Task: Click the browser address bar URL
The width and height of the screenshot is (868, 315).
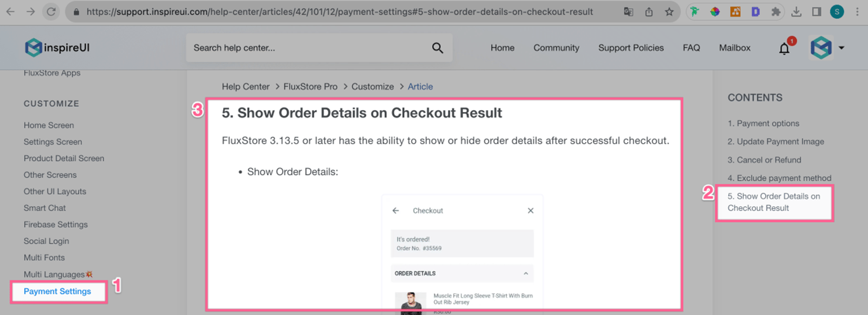Action: pos(339,11)
